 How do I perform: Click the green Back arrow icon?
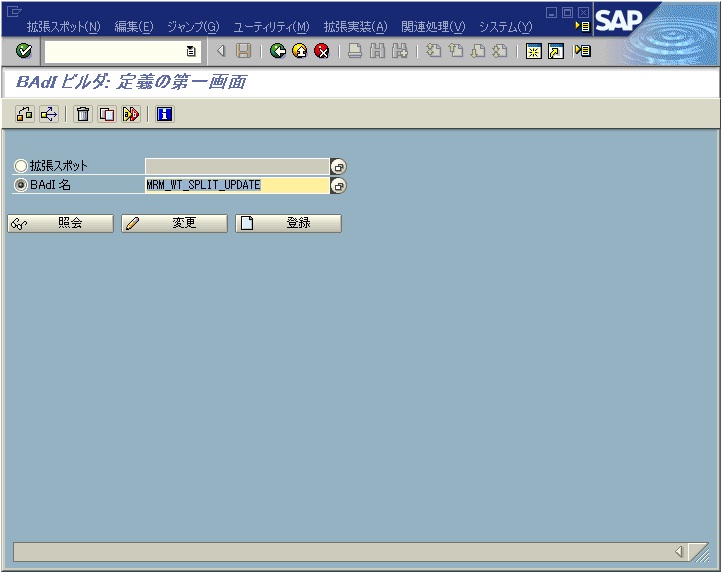pos(278,51)
